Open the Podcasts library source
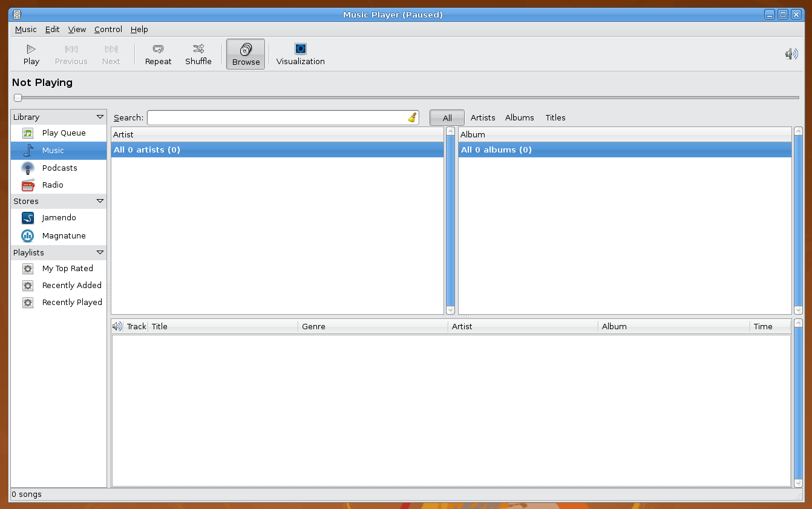Viewport: 812px width, 509px height. pyautogui.click(x=59, y=168)
